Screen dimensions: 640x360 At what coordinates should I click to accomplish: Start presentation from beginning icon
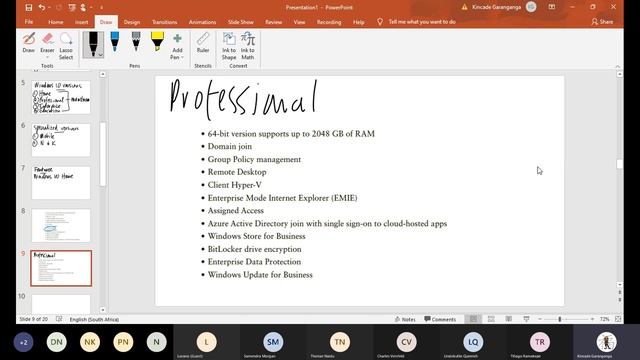pos(72,7)
